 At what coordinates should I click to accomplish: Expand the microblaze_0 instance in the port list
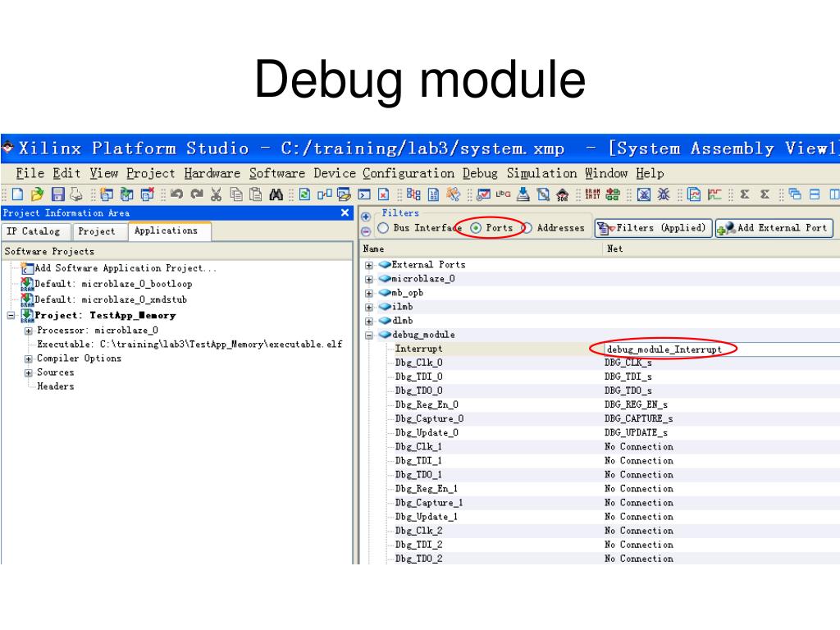click(369, 279)
